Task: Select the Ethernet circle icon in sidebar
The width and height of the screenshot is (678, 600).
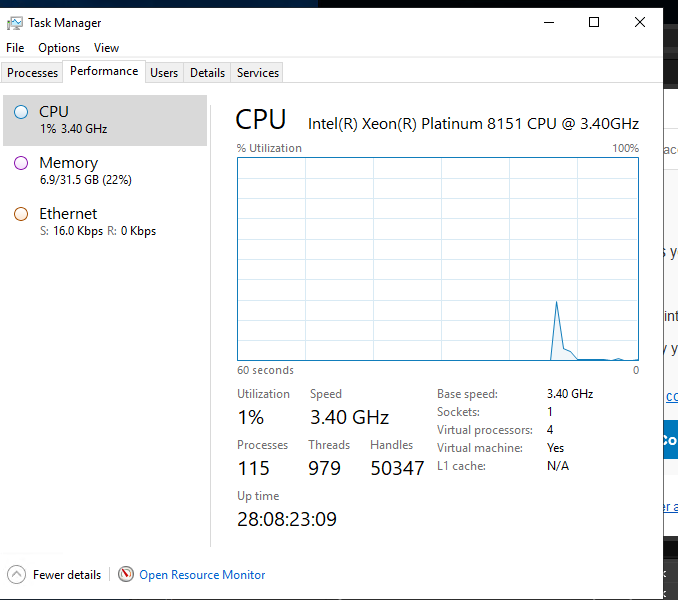Action: (21, 214)
